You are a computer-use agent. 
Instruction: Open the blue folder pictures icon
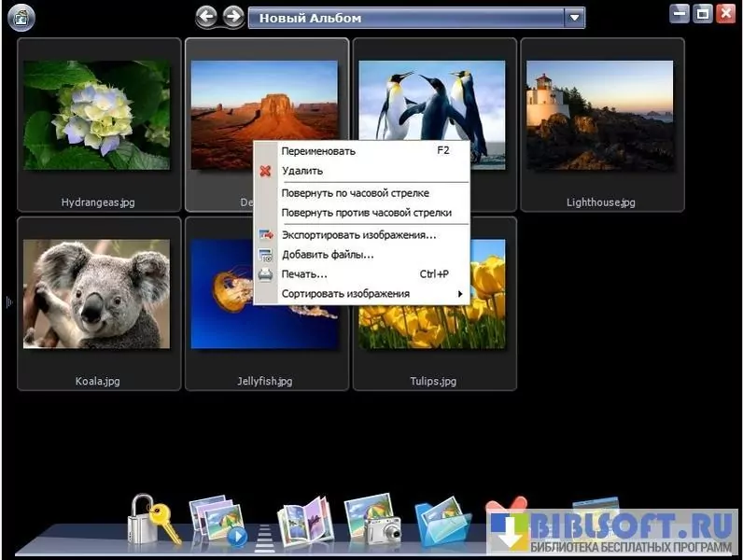point(442,521)
